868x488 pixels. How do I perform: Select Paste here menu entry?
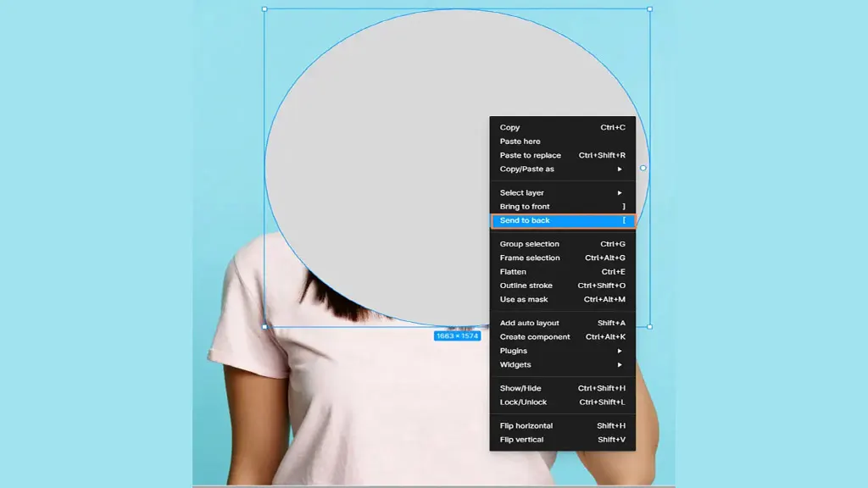click(x=563, y=141)
